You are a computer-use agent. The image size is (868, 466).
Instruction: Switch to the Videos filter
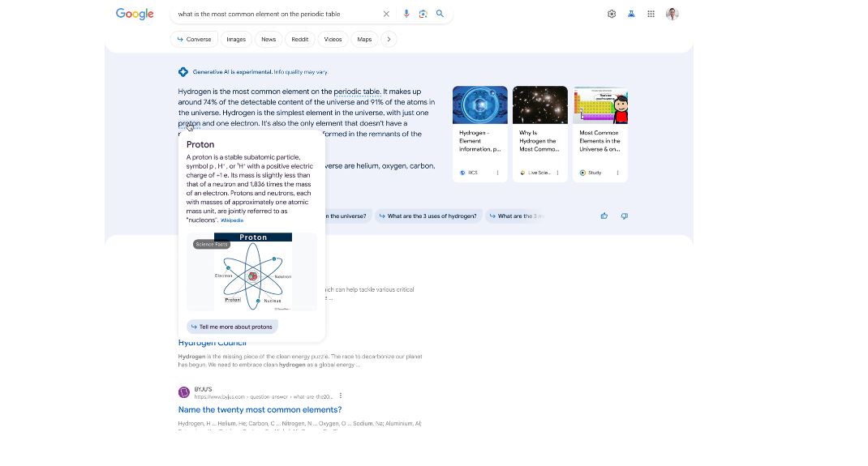(333, 39)
